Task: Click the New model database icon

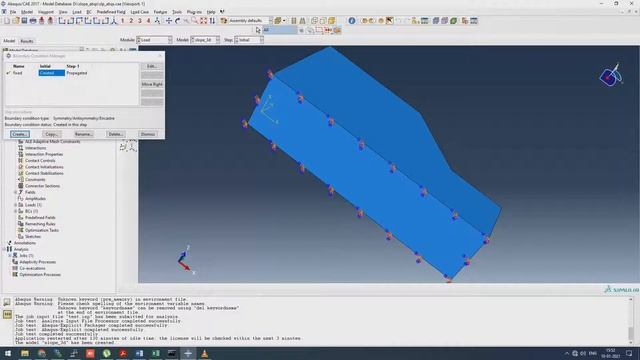Action: (x=7, y=21)
